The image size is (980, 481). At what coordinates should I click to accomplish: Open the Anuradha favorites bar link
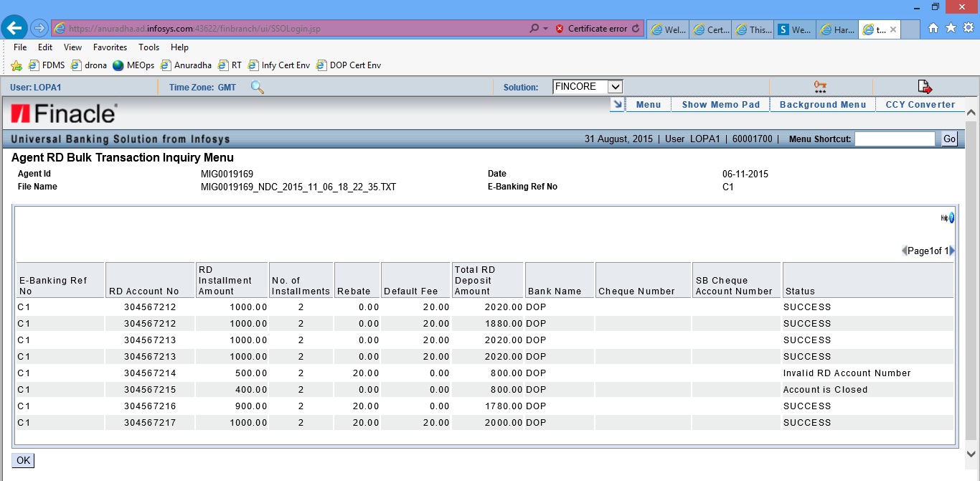[186, 65]
